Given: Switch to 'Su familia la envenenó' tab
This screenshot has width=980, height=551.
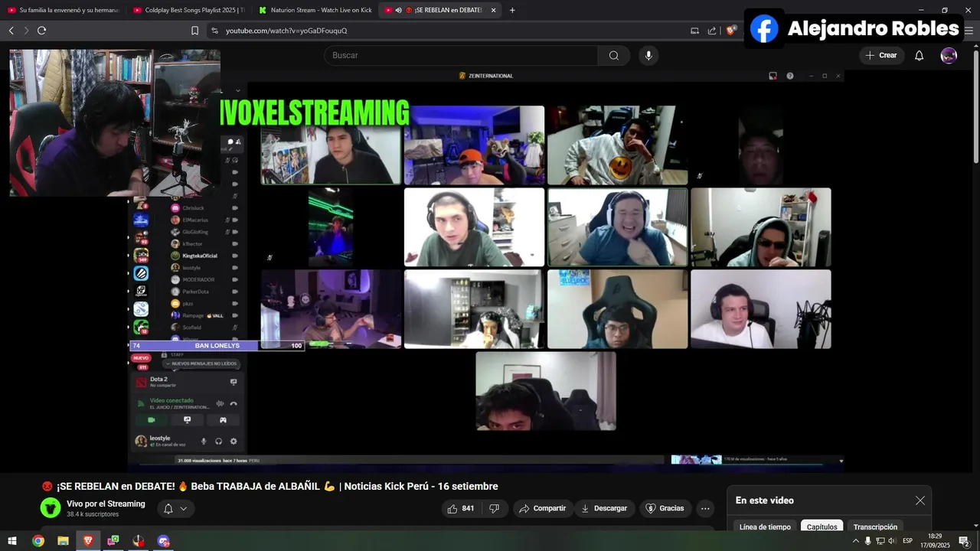Looking at the screenshot, I should click(64, 10).
